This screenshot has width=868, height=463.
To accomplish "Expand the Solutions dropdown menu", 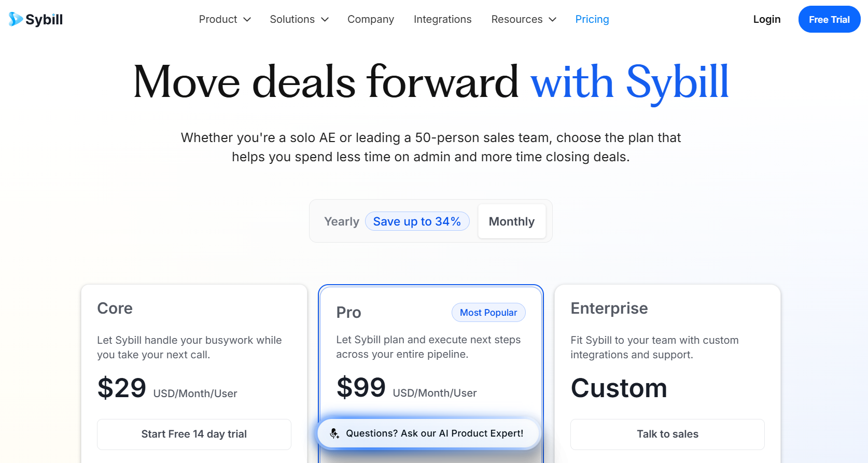I will pos(299,19).
